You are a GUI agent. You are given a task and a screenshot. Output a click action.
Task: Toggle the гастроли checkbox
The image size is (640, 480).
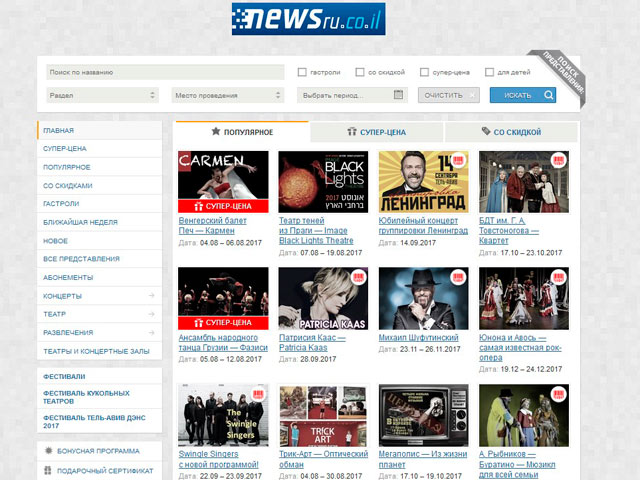point(302,72)
